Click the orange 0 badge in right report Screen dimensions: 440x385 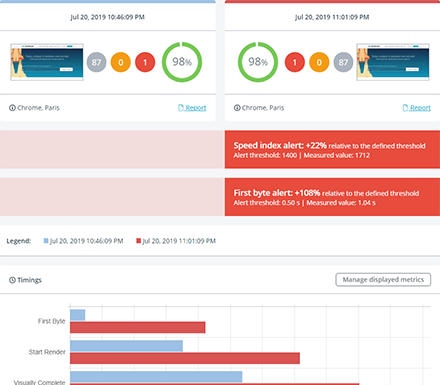point(319,62)
